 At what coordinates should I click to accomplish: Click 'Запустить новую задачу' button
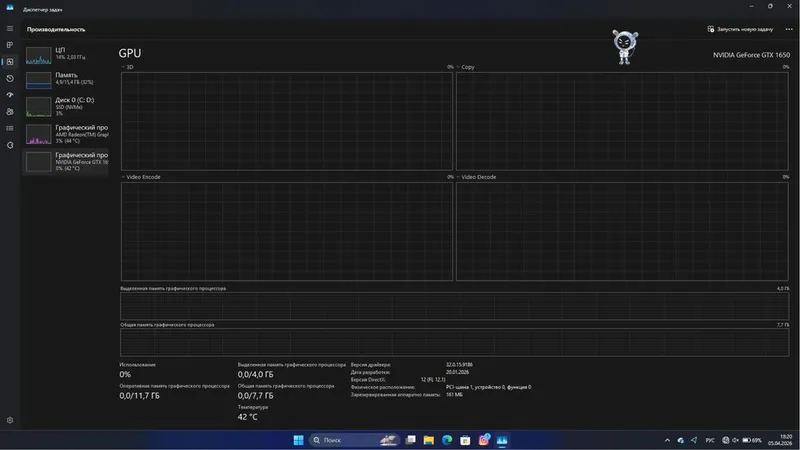(x=740, y=29)
